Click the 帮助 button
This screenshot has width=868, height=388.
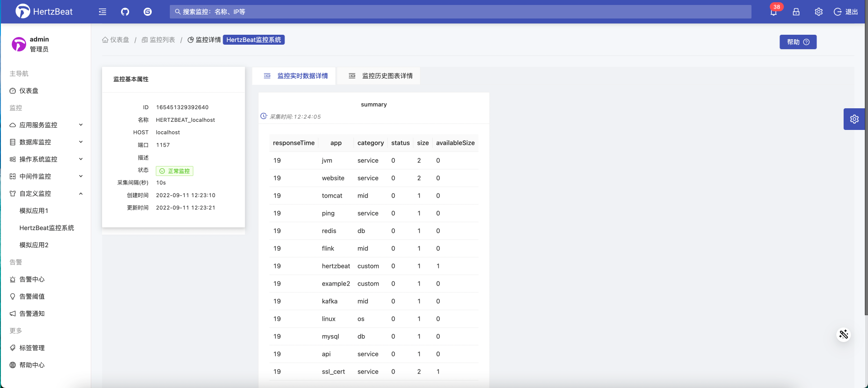point(798,42)
